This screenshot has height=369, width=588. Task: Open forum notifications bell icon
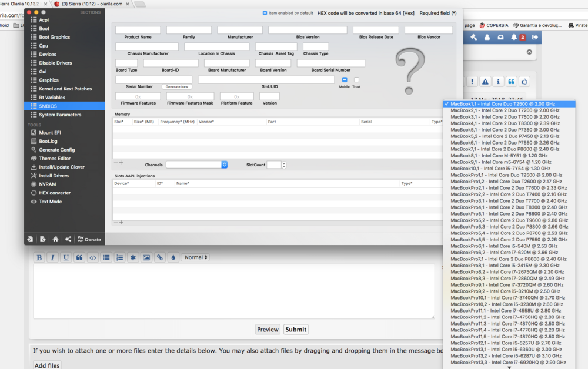[x=514, y=37]
